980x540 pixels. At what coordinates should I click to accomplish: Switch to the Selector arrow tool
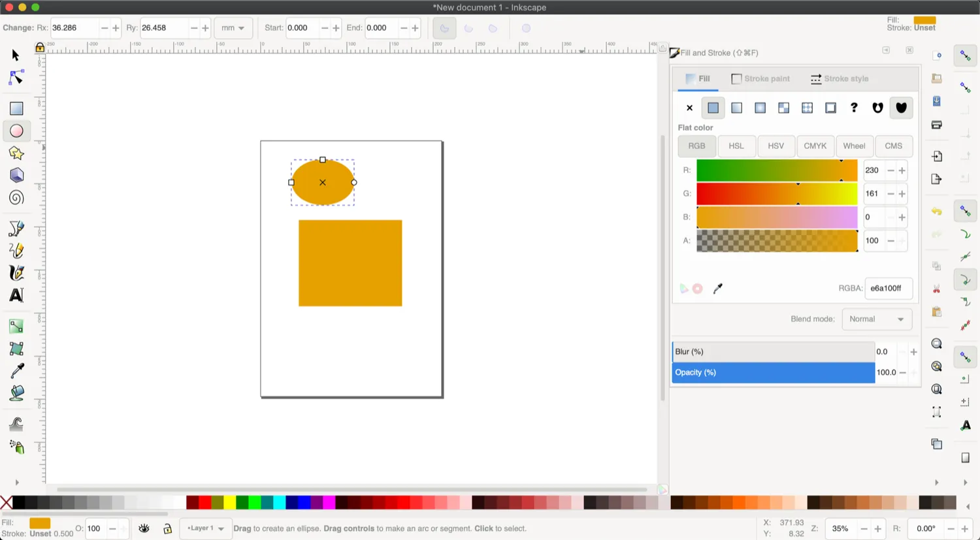[x=14, y=55]
